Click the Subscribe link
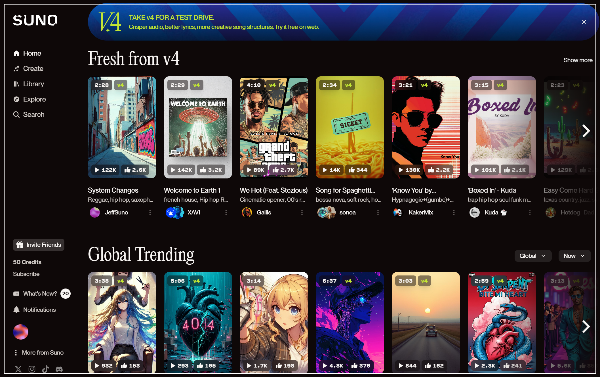This screenshot has width=600, height=377. point(26,274)
